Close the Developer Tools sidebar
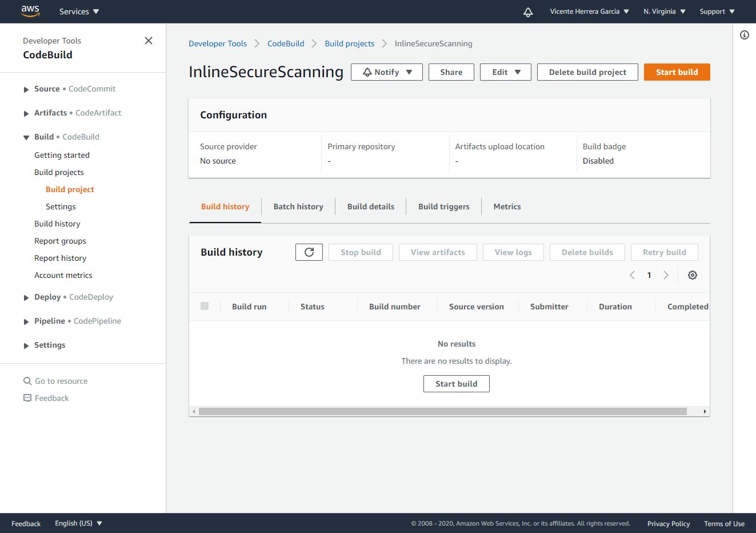Image resolution: width=756 pixels, height=533 pixels. tap(149, 41)
